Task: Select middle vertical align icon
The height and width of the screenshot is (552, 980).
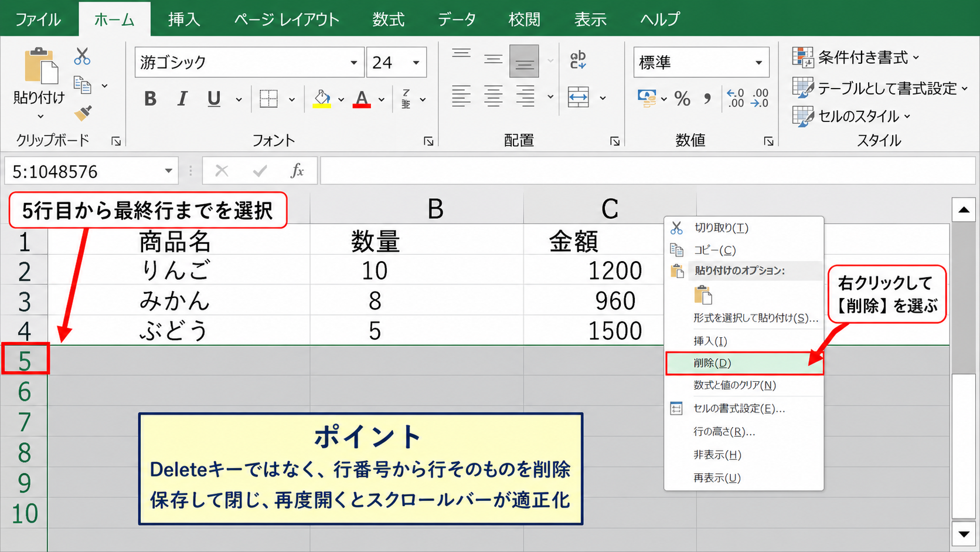Action: click(493, 59)
